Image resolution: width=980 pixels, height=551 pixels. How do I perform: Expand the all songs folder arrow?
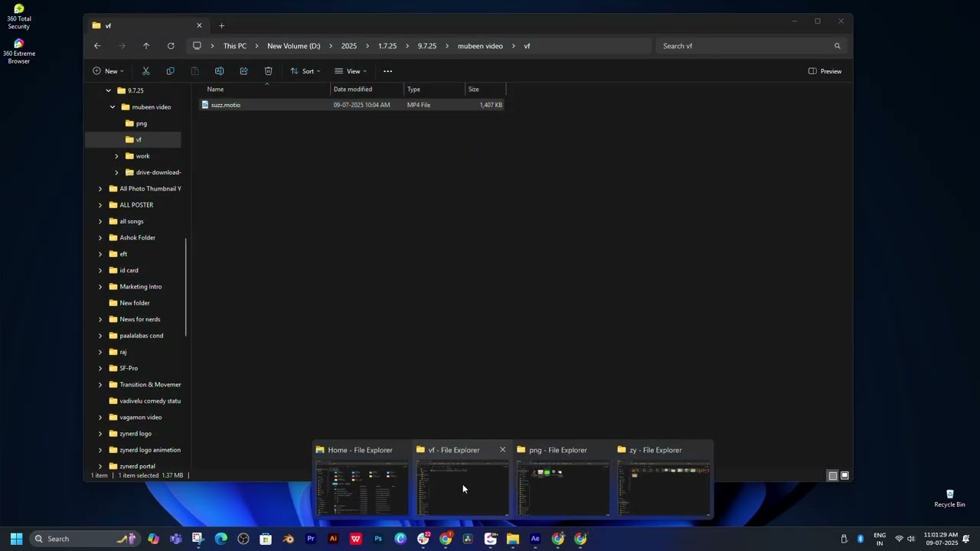point(100,221)
